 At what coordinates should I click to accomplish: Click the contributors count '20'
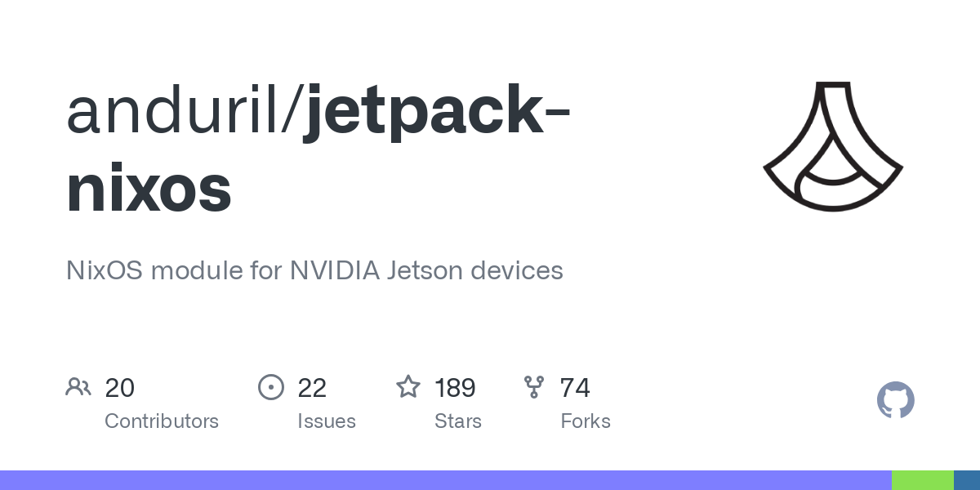(x=119, y=387)
